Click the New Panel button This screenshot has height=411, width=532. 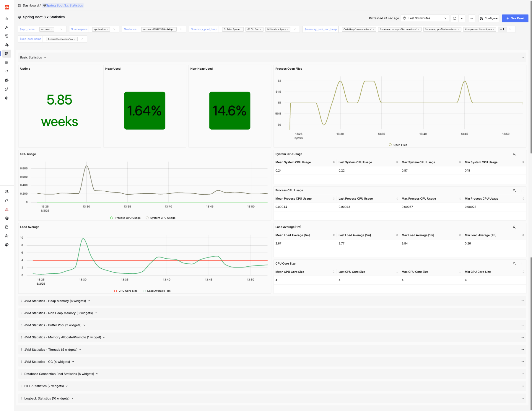(x=515, y=18)
